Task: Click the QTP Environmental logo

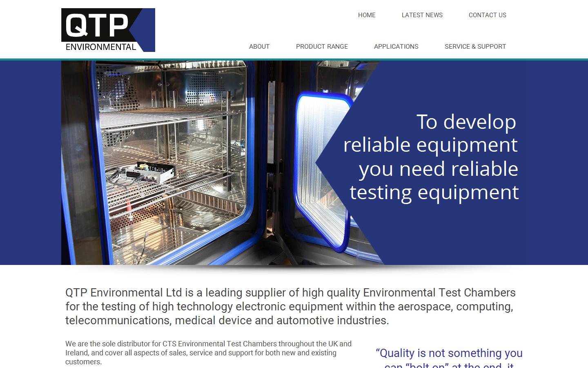Action: 107,29
